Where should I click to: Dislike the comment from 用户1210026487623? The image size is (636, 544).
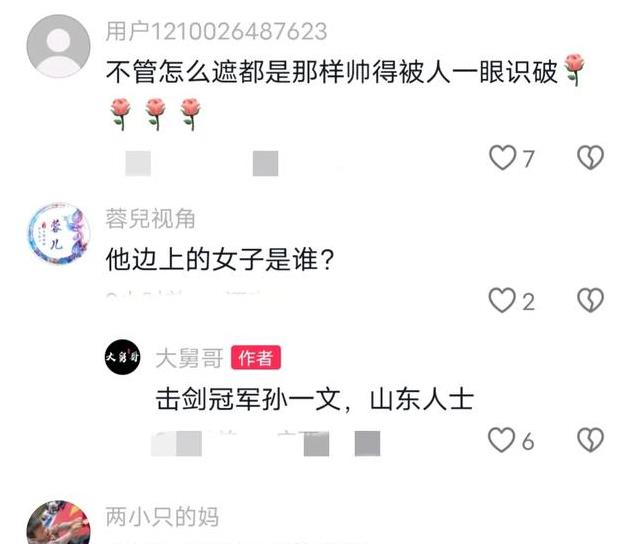[x=590, y=157]
